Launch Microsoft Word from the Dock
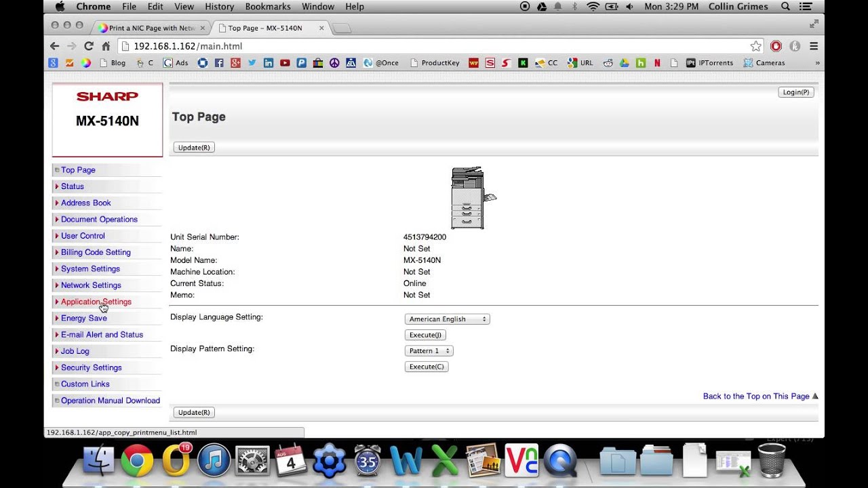Screen dimensions: 868x488 (406, 462)
